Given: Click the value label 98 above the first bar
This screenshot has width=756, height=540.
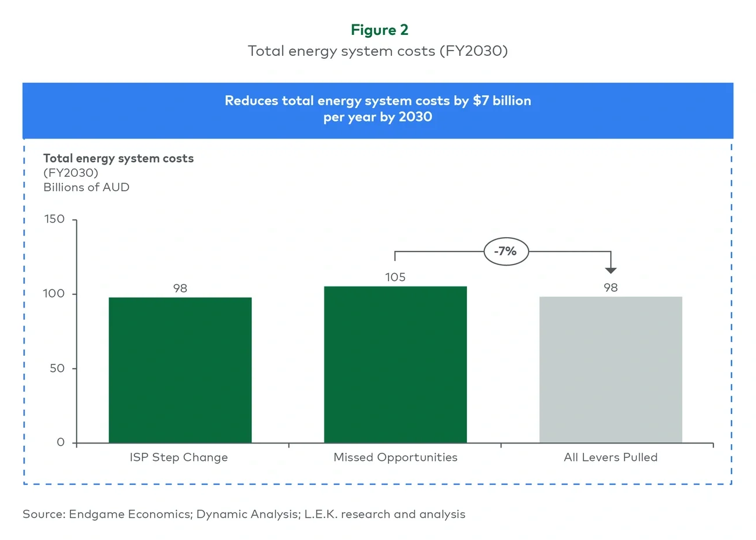Looking at the screenshot, I should [x=180, y=288].
